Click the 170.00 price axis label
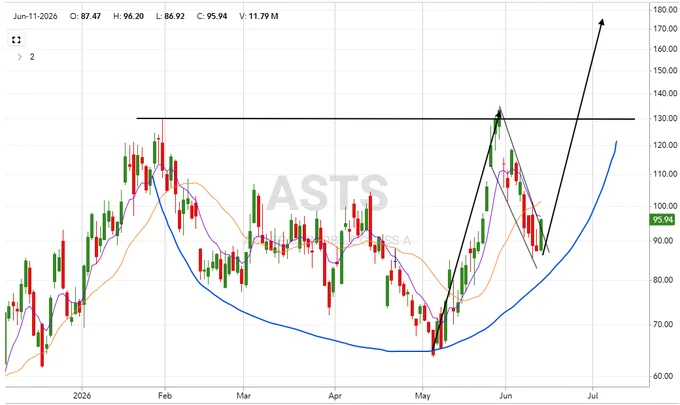The width and height of the screenshot is (680, 405). pos(665,29)
